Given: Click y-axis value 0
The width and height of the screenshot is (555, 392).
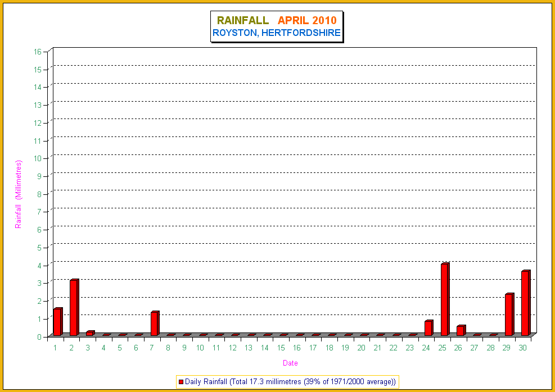Looking at the screenshot, I should (x=39, y=336).
